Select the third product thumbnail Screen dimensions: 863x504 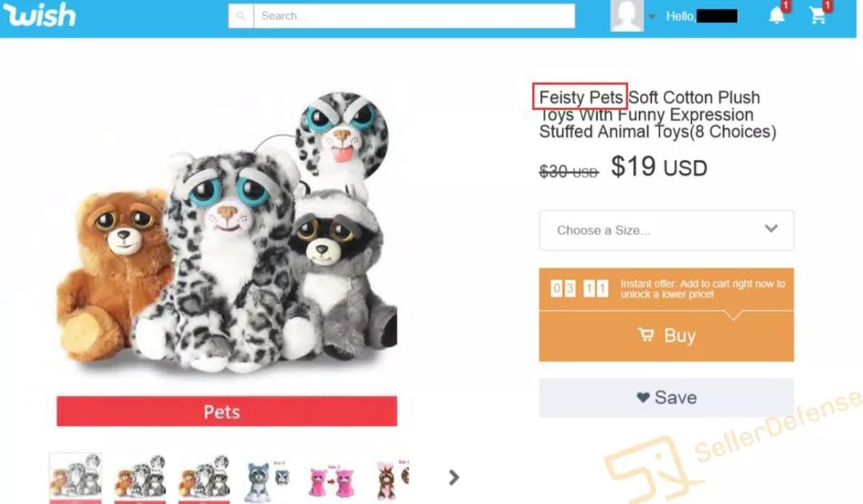point(204,478)
